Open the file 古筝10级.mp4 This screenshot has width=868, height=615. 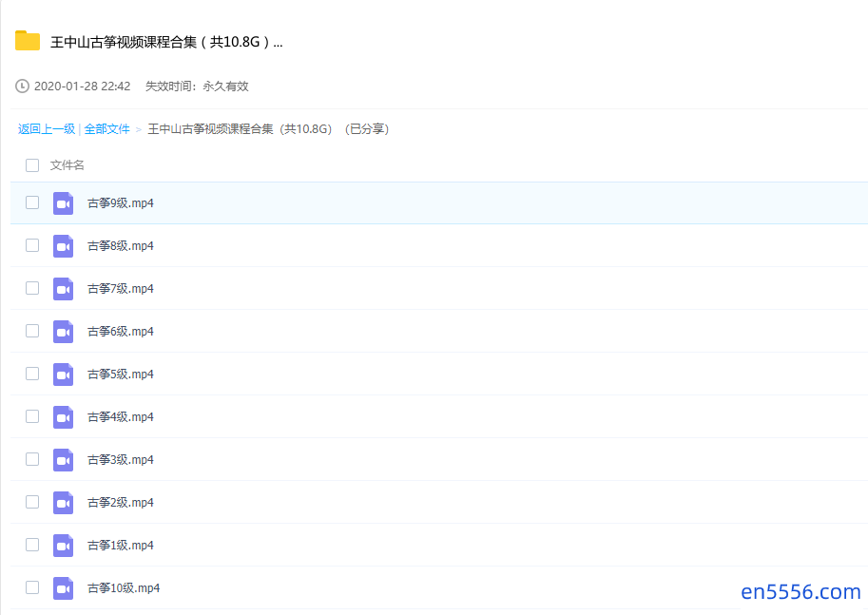click(124, 588)
